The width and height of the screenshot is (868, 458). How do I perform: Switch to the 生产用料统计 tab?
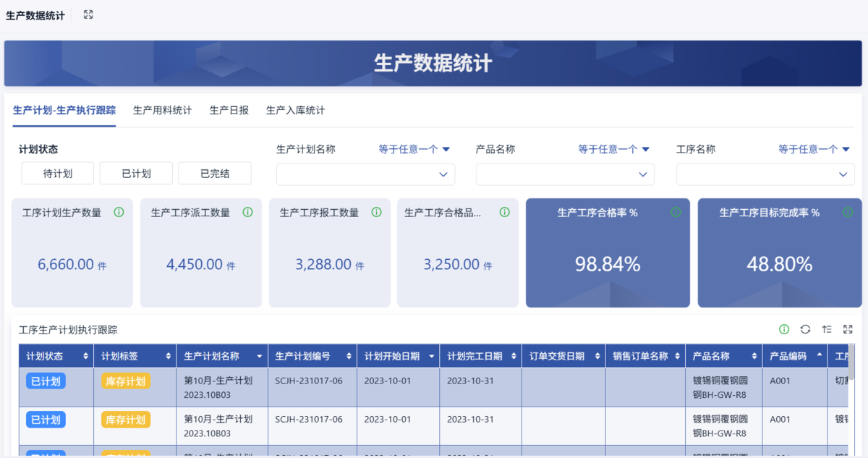click(162, 111)
